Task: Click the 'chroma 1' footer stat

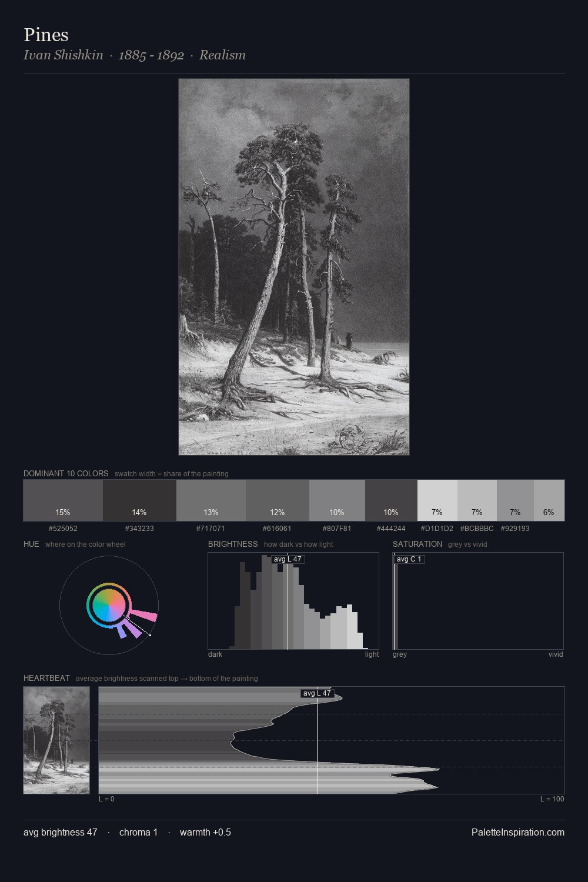Action: pos(138,832)
